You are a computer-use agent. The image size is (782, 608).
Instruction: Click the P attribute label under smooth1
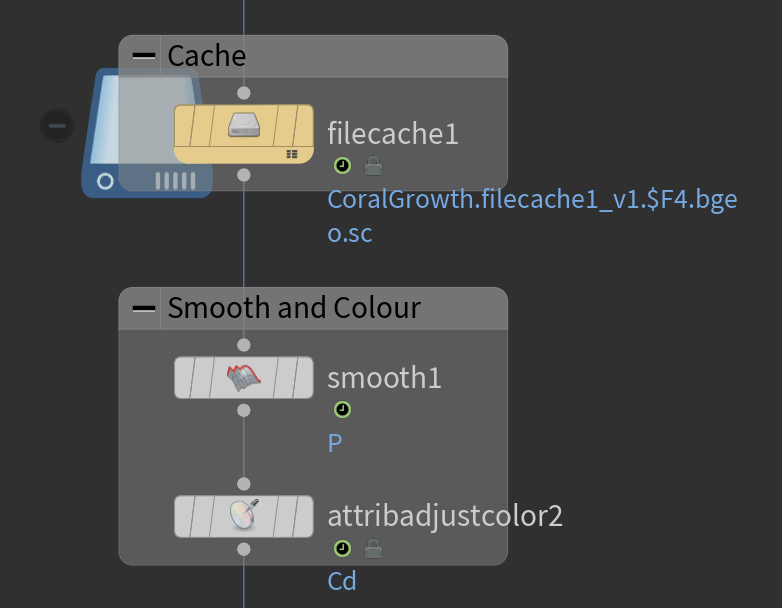click(335, 443)
